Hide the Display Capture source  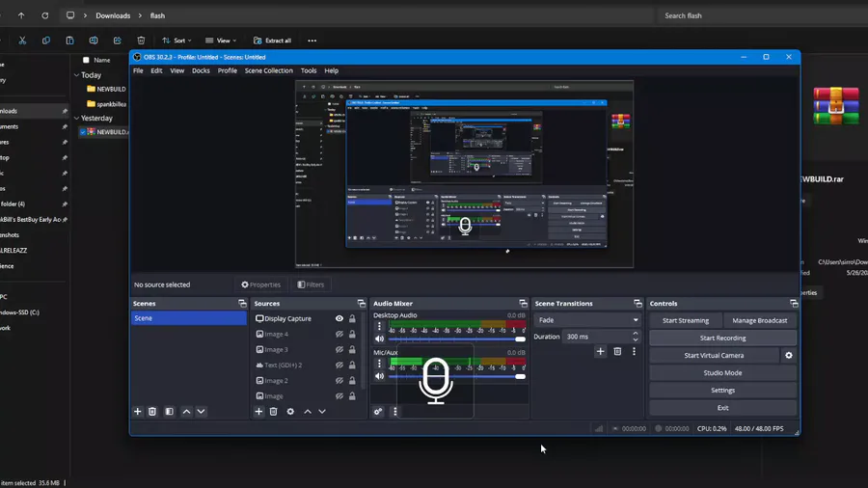pyautogui.click(x=339, y=318)
